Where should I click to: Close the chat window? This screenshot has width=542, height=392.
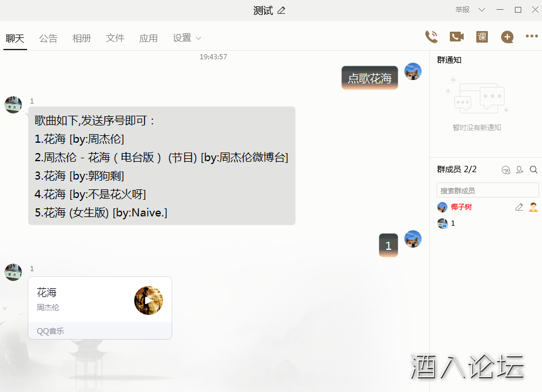[x=535, y=10]
